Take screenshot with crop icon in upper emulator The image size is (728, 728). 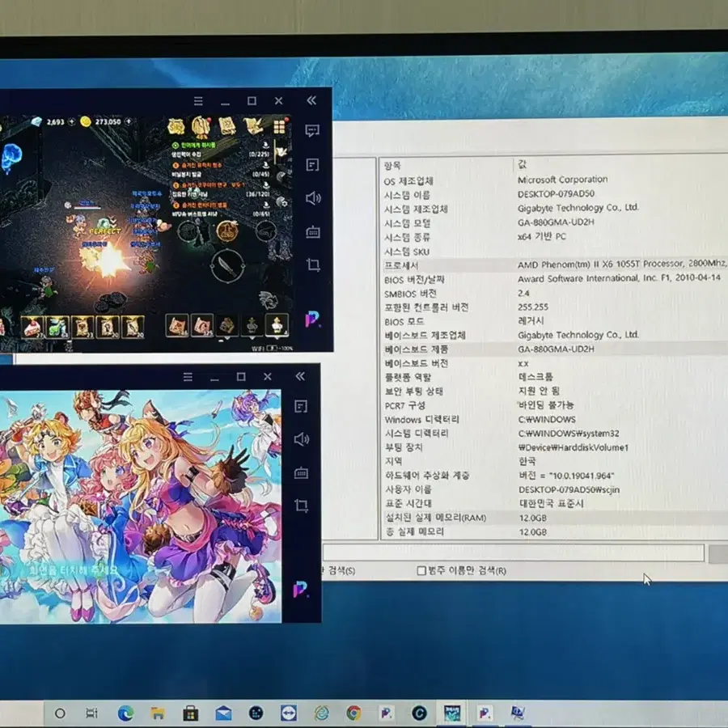pyautogui.click(x=313, y=265)
